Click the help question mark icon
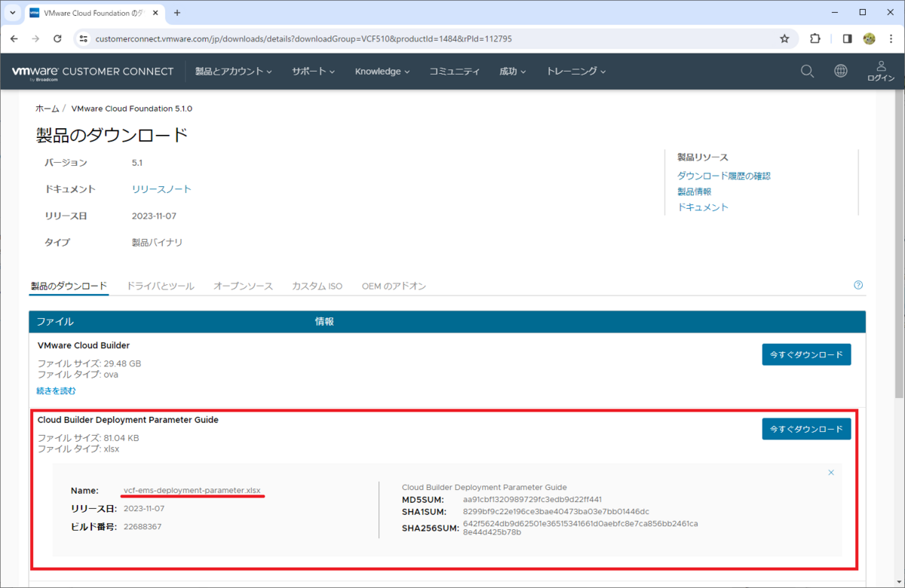905x588 pixels. click(858, 285)
